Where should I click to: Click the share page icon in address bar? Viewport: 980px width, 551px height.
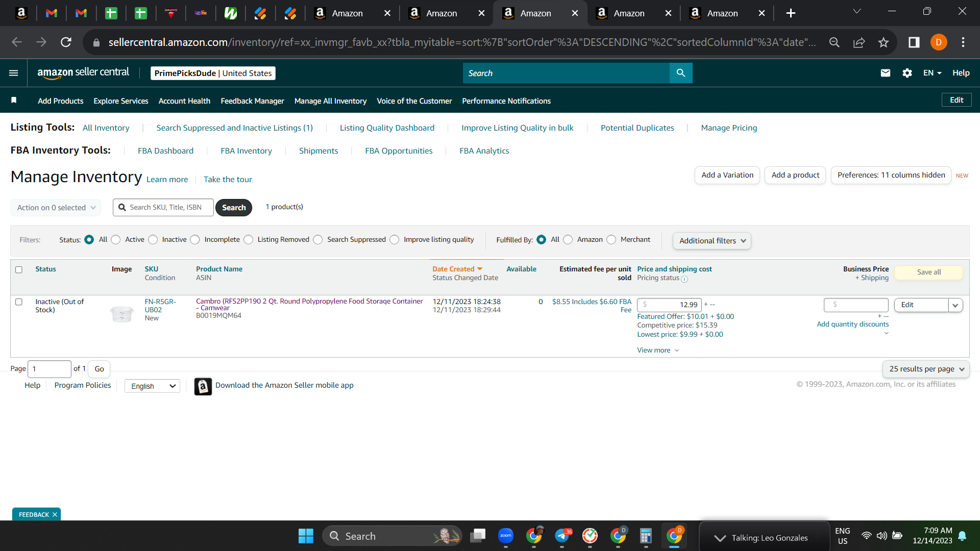859,42
